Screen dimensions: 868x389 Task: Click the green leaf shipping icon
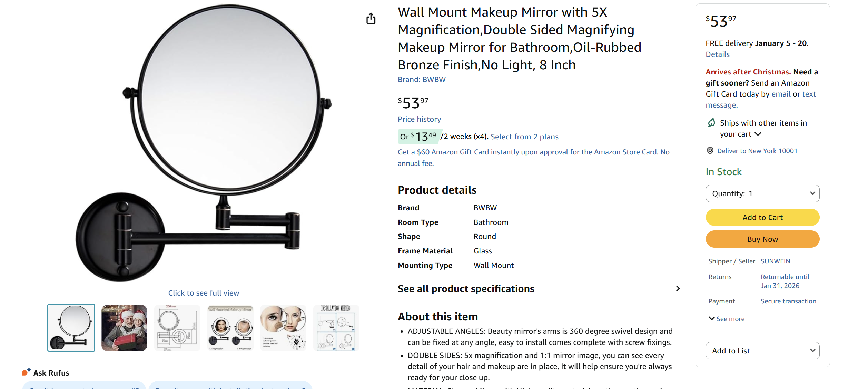click(x=711, y=123)
